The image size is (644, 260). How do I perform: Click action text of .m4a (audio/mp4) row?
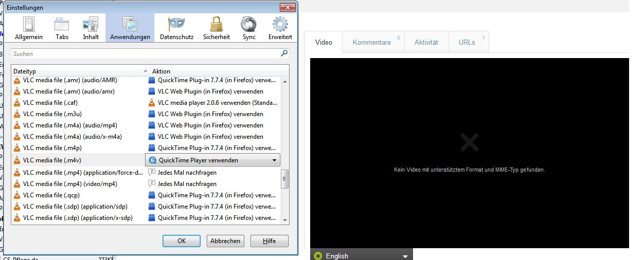pos(210,125)
